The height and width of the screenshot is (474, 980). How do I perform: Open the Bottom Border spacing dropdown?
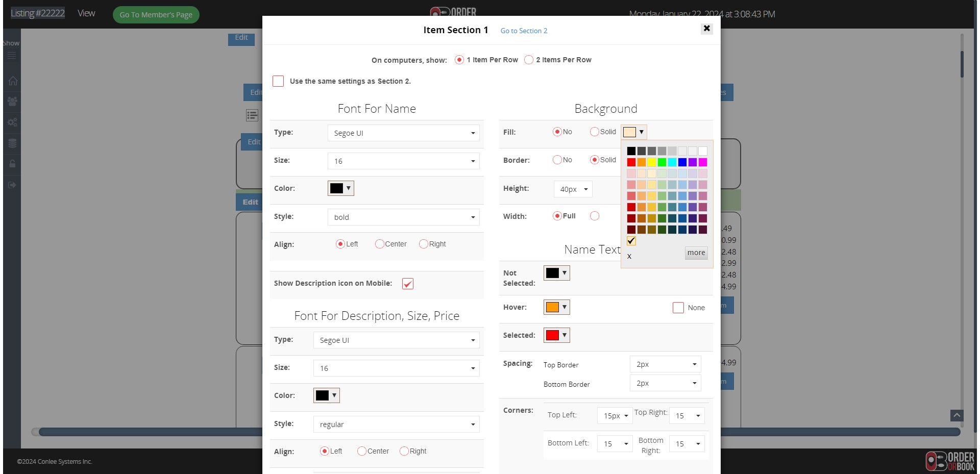[666, 383]
